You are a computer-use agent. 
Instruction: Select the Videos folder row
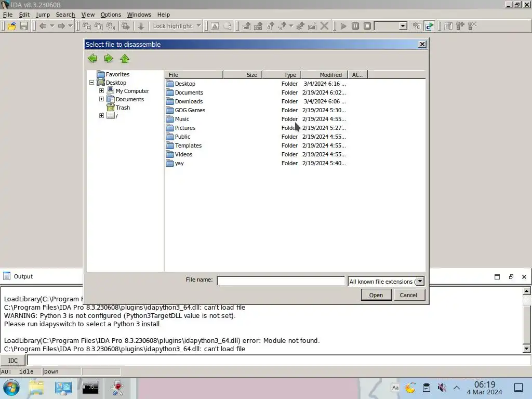[256, 154]
